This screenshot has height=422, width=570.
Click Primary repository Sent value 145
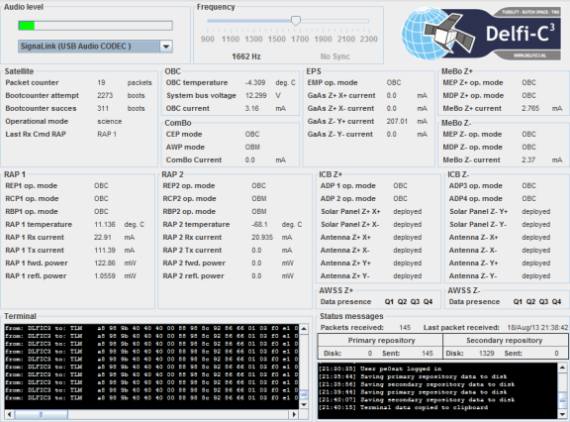[x=428, y=353]
